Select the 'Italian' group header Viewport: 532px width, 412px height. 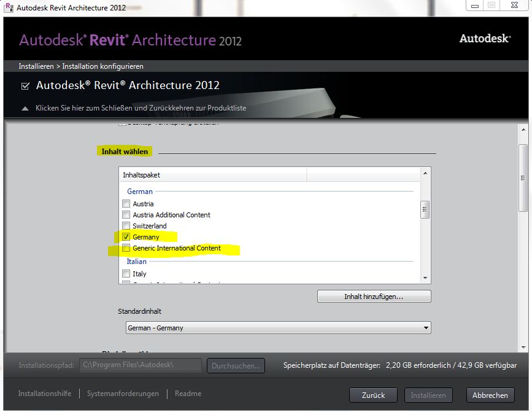click(x=136, y=262)
